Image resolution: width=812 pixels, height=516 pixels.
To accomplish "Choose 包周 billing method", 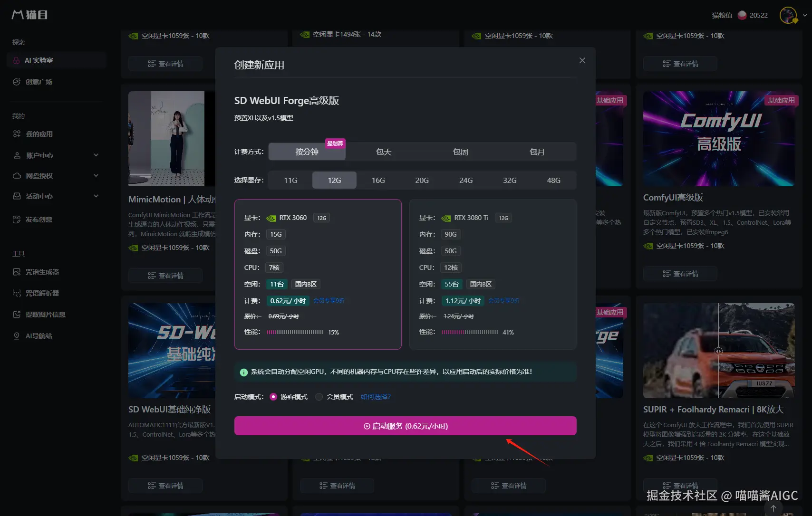I will pyautogui.click(x=461, y=152).
